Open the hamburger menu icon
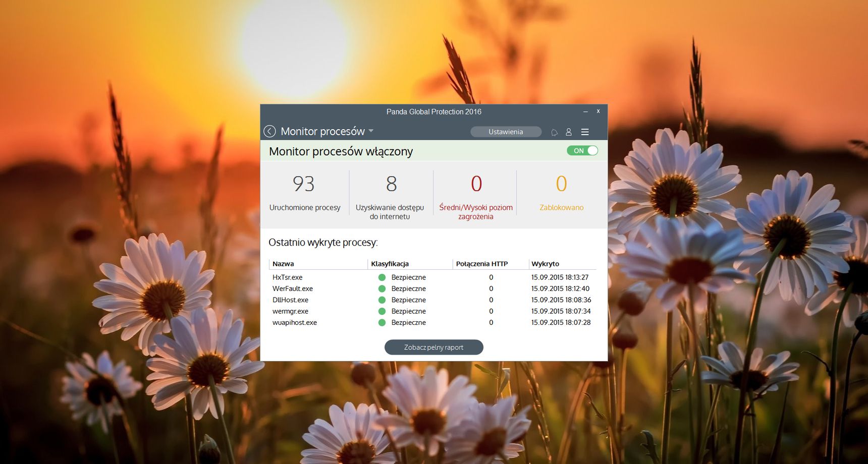The width and height of the screenshot is (868, 464). 585,132
